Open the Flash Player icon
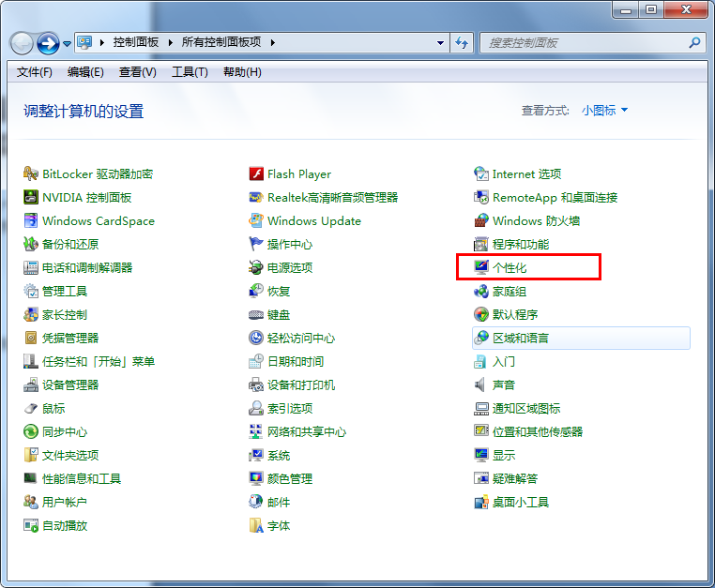The width and height of the screenshot is (715, 588). (256, 173)
